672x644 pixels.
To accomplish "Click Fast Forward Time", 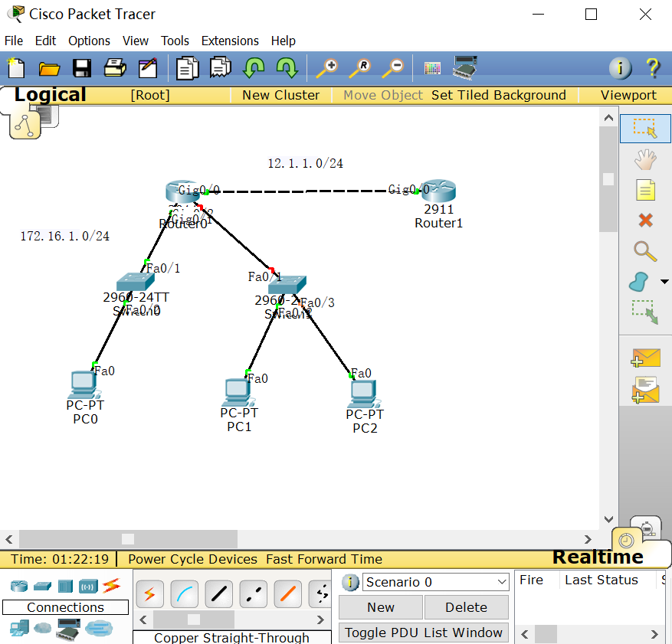I will (324, 559).
